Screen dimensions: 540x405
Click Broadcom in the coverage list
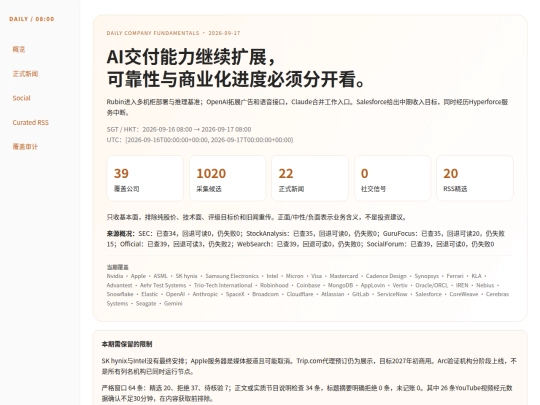click(265, 294)
